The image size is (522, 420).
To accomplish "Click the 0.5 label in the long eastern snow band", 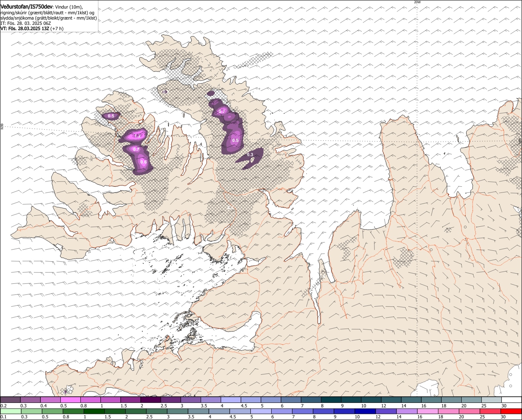I will [235, 140].
